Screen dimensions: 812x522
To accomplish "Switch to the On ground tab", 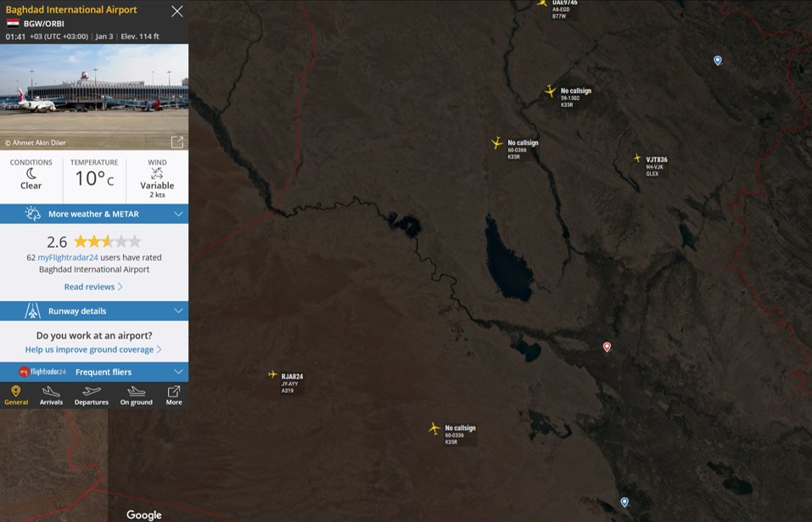I will tap(137, 396).
